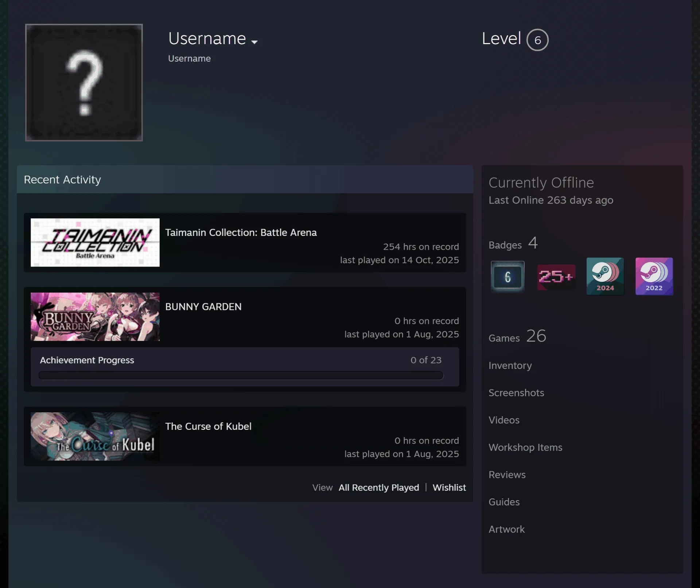This screenshot has height=588, width=700.
Task: Open the Reviews link
Action: point(507,475)
